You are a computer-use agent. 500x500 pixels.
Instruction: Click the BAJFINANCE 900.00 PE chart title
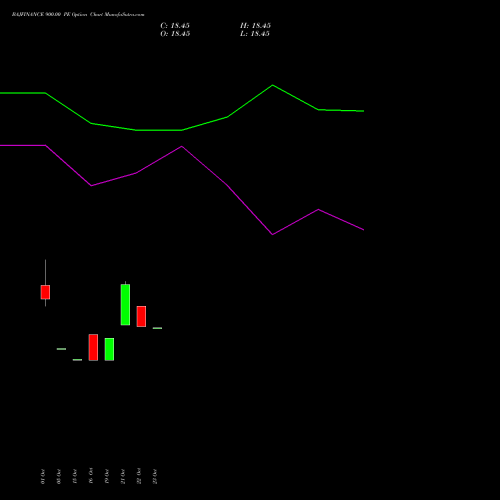[x=78, y=15]
